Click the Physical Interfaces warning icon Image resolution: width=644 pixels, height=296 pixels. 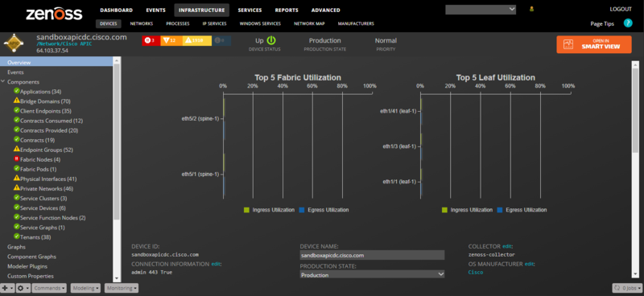[16, 179]
